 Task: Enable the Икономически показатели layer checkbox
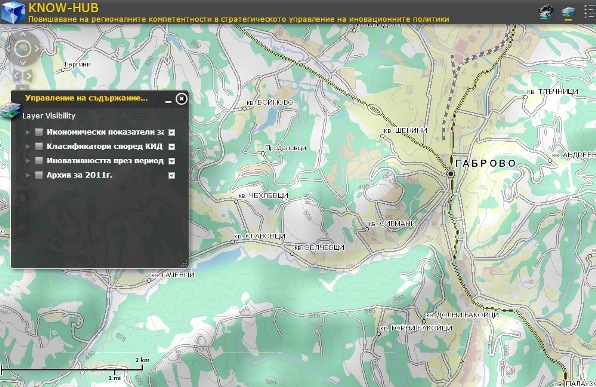[x=39, y=132]
